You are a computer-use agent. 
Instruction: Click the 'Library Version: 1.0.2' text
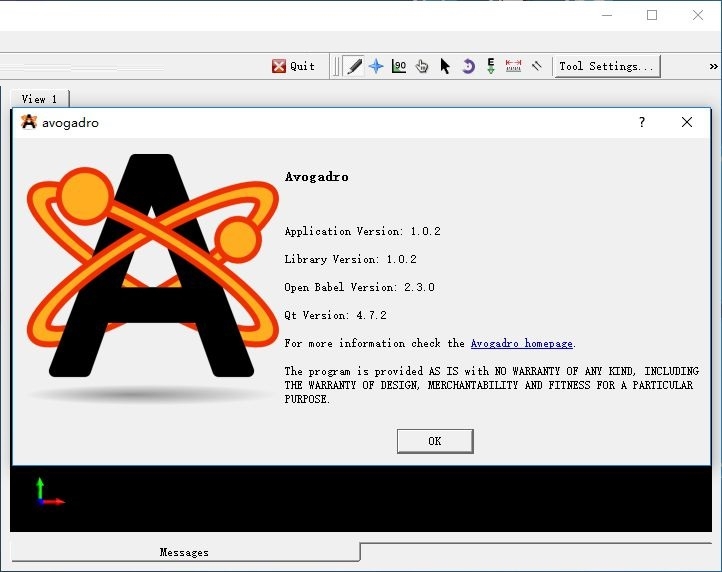tap(350, 259)
